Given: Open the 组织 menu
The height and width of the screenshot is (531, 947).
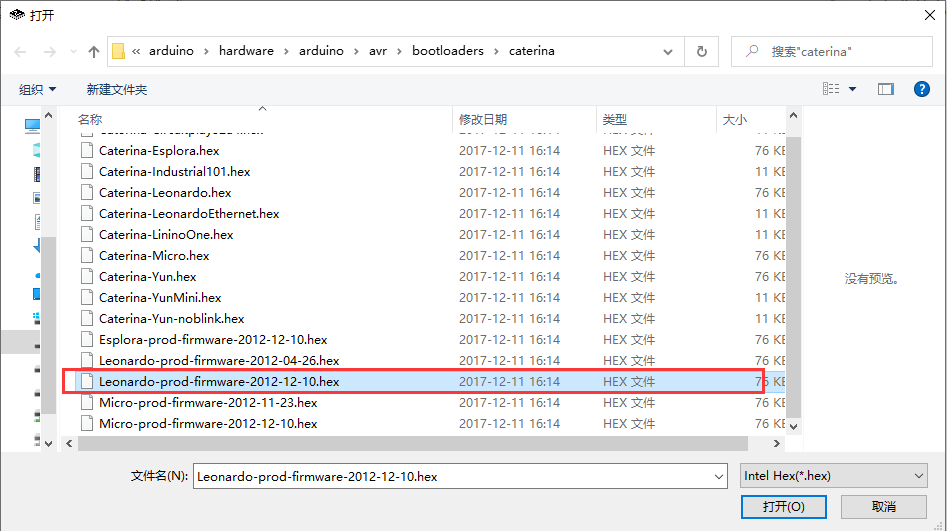Looking at the screenshot, I should (x=37, y=89).
